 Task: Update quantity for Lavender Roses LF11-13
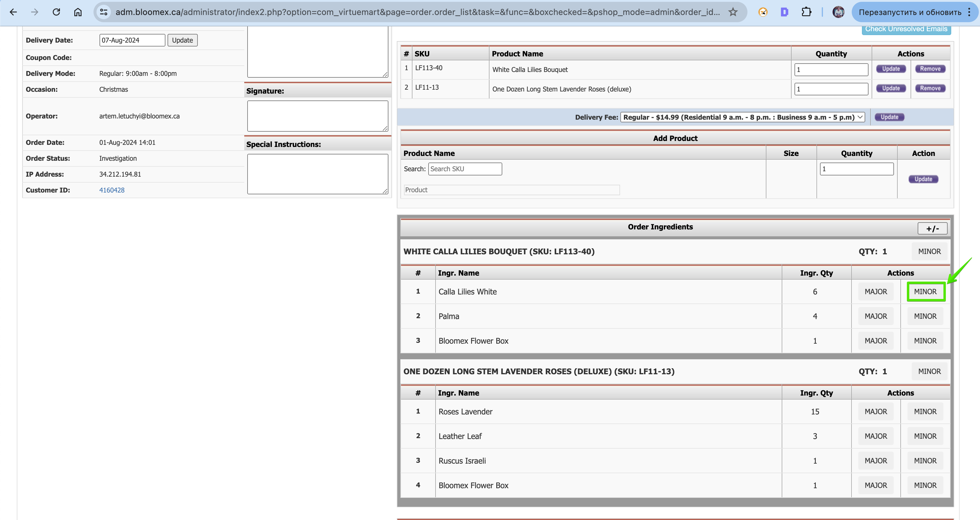891,88
